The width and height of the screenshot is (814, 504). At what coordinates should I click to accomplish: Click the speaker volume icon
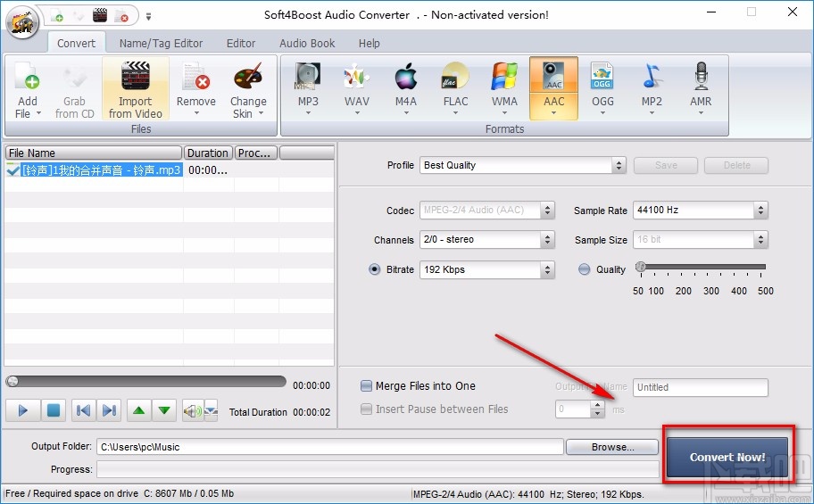pos(192,411)
